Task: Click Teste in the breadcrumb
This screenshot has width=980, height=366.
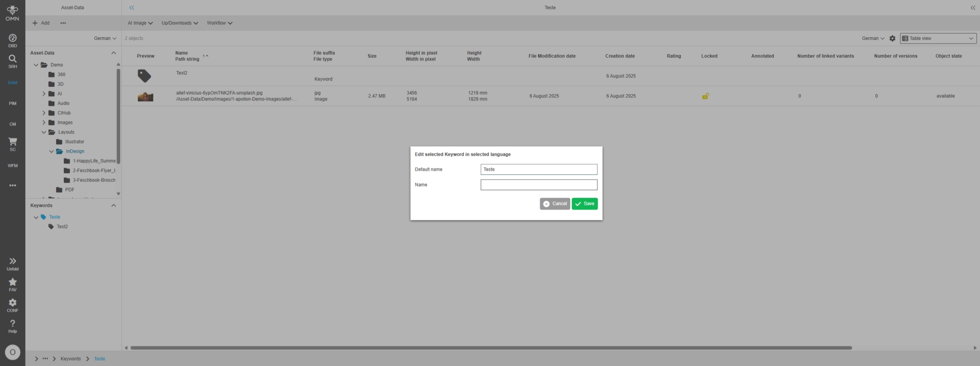Action: tap(99, 359)
